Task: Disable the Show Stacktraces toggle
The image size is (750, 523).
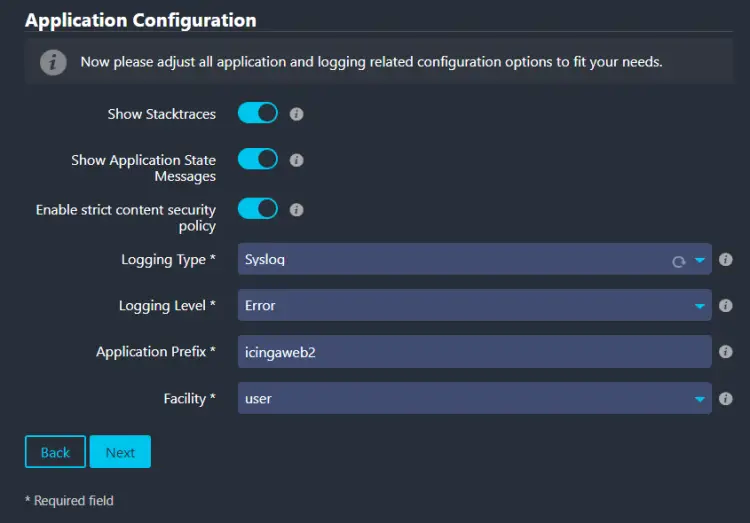Action: click(258, 113)
